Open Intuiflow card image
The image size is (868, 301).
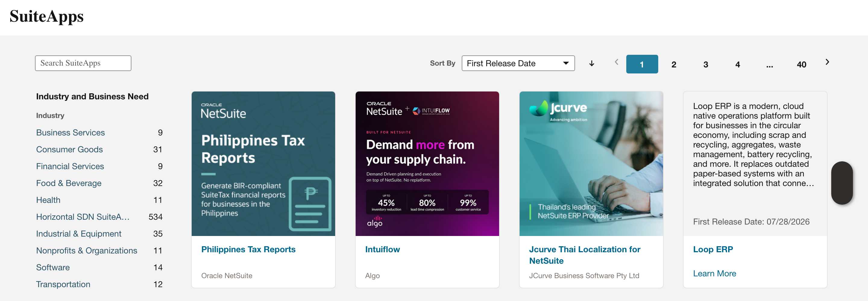click(427, 164)
